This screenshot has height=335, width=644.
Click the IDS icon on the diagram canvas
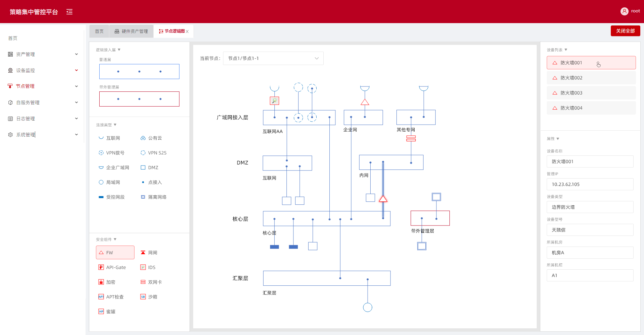click(x=274, y=100)
